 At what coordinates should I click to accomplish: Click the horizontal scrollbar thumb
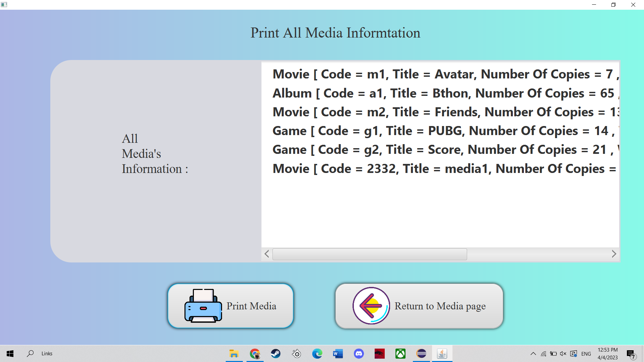(x=369, y=254)
